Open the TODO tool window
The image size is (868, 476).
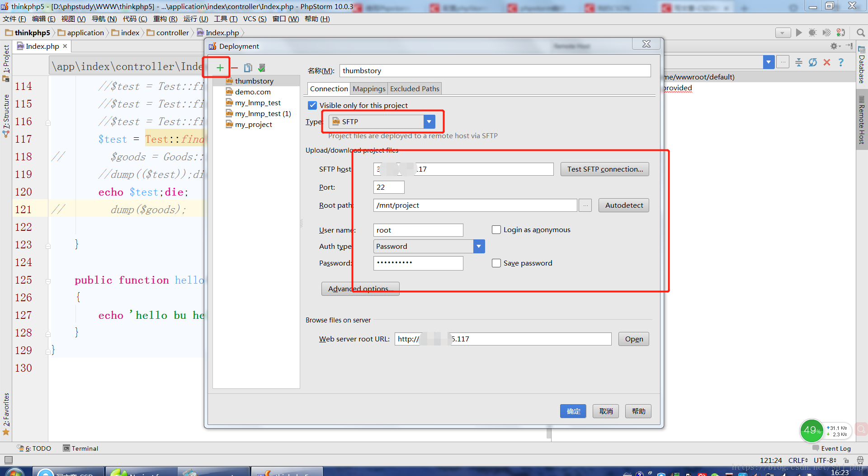coord(34,448)
